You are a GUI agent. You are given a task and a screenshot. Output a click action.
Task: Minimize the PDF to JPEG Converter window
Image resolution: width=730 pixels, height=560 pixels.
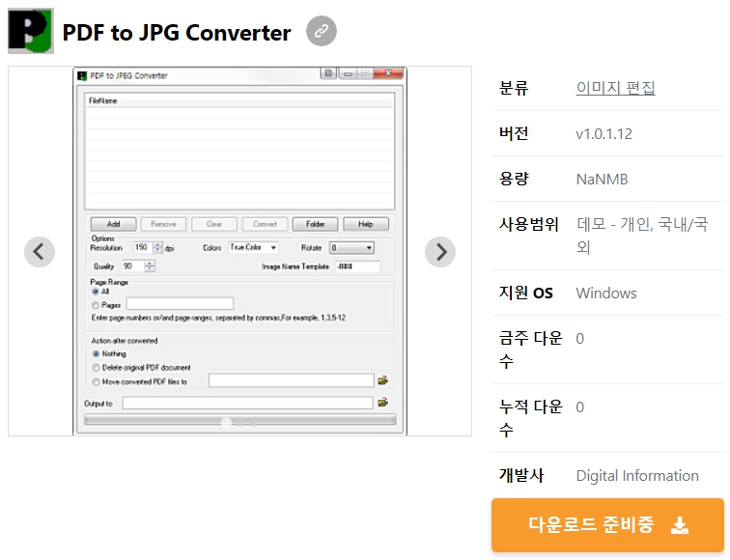coord(348,73)
